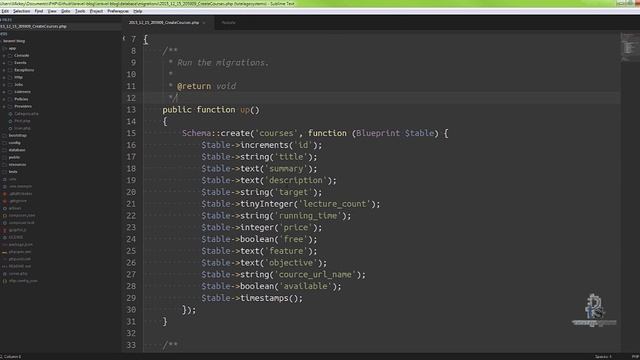Select CreateCourses.php under open files in sidebar
This screenshot has width=640, height=360.
click(33, 27)
